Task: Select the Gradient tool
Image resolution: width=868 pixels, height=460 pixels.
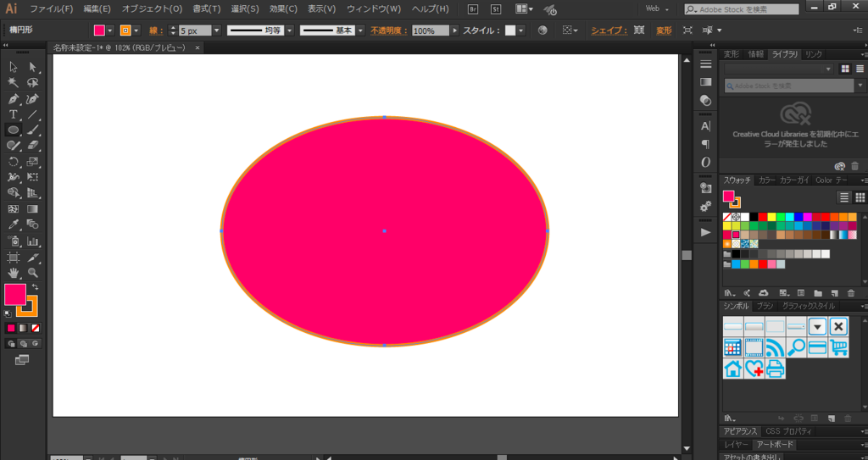Action: point(33,209)
